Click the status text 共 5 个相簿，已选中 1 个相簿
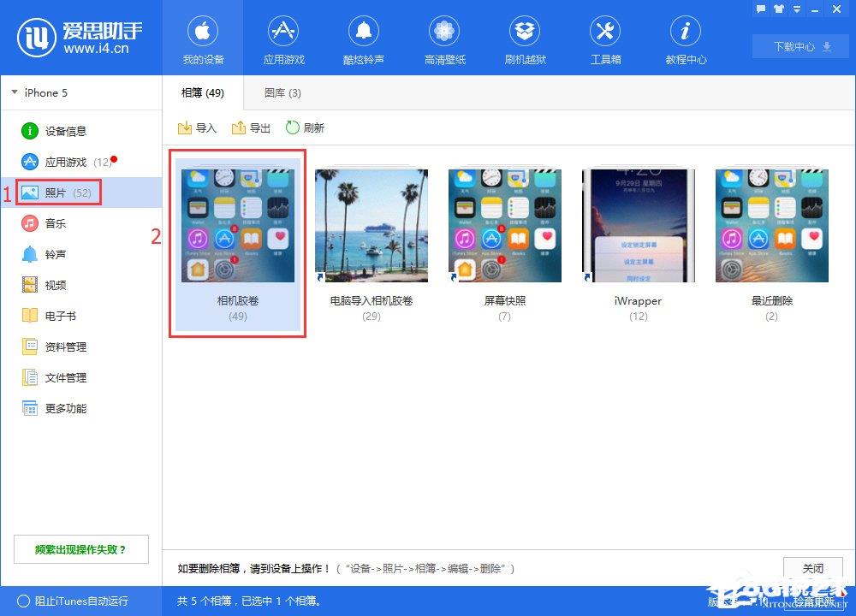This screenshot has height=616, width=856. tap(251, 601)
